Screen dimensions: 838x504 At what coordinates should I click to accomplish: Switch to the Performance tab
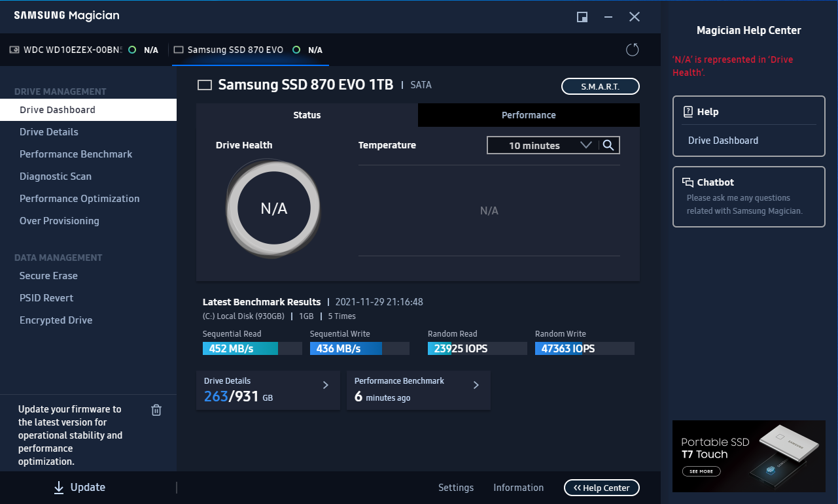click(x=529, y=115)
